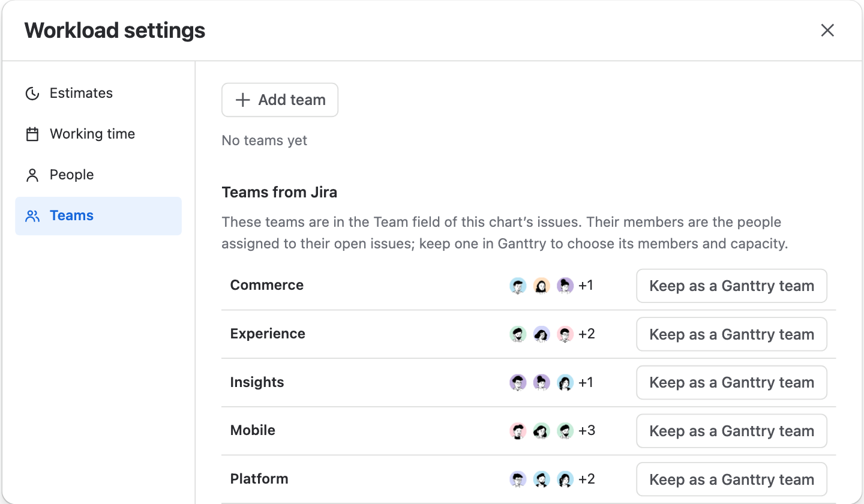The image size is (864, 504).
Task: Click second avatar in the Platform row
Action: tap(541, 479)
